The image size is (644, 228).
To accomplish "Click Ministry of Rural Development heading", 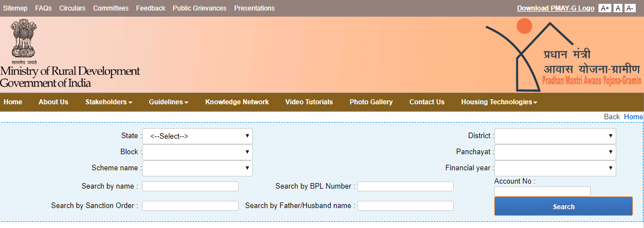I will [70, 70].
